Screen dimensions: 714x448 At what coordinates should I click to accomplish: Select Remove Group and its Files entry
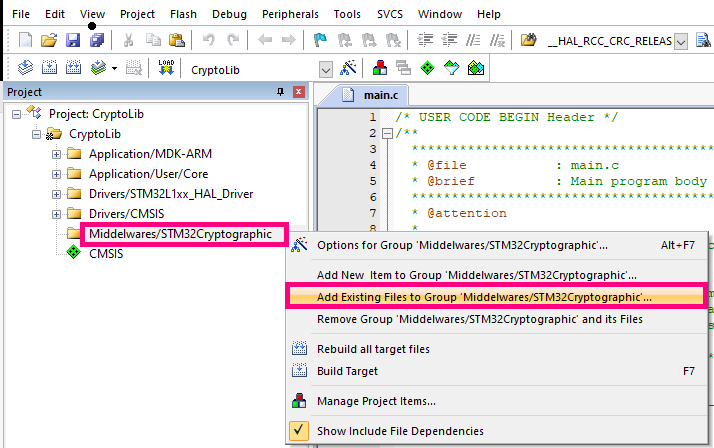pos(496,319)
